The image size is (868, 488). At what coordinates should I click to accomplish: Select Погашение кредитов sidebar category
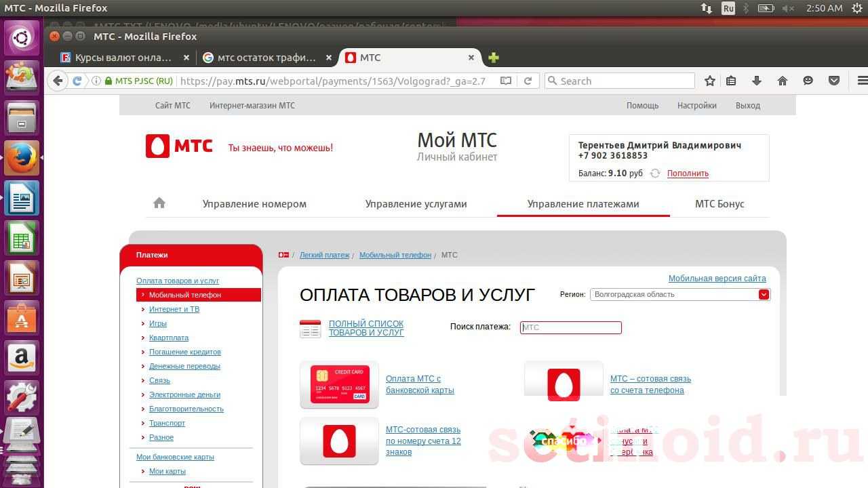[x=185, y=352]
